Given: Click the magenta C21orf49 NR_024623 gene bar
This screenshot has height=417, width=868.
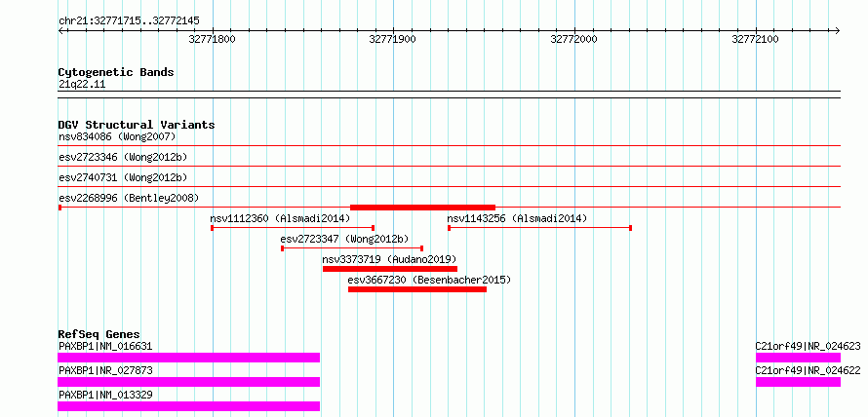Looking at the screenshot, I should (x=798, y=358).
